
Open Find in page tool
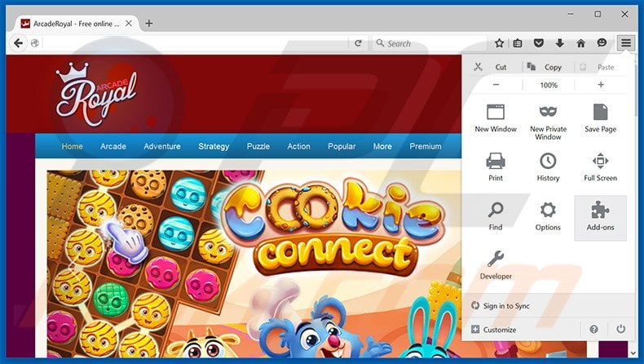click(x=496, y=216)
